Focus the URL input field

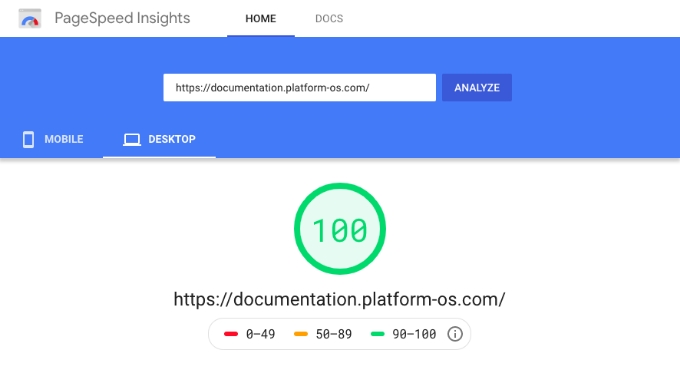[299, 88]
